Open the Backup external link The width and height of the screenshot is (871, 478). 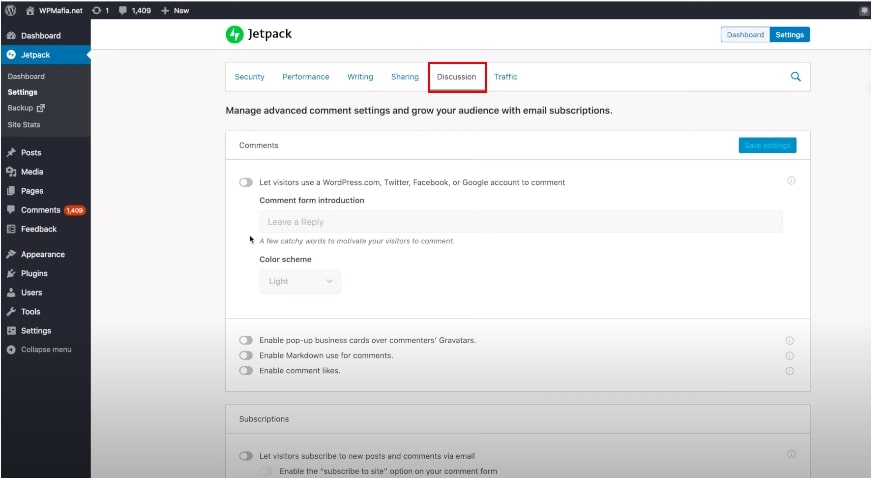coord(26,108)
